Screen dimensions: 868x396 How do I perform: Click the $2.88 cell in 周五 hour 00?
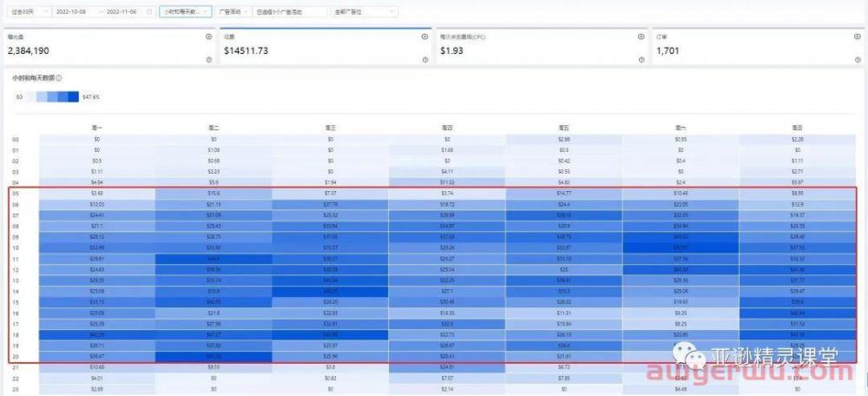(564, 140)
